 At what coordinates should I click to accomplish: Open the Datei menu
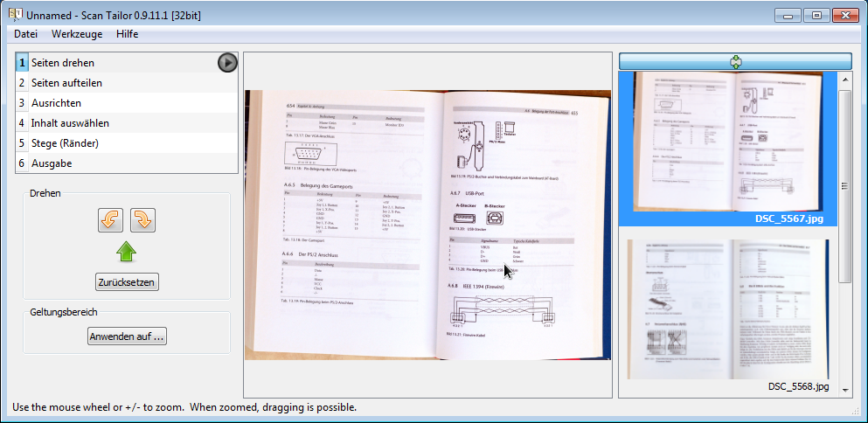click(25, 34)
